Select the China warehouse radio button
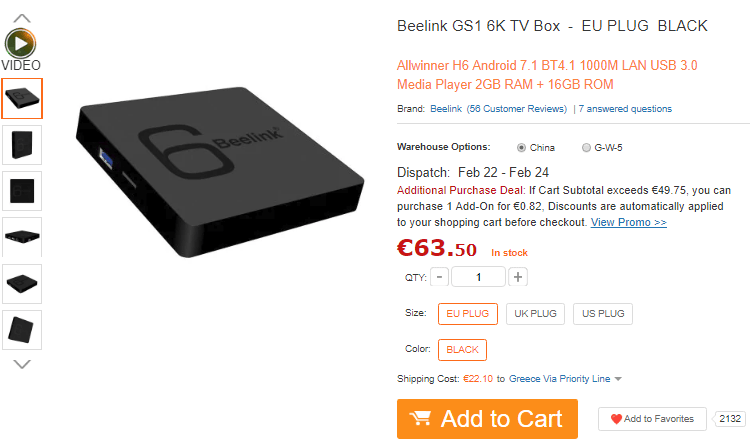 (521, 148)
